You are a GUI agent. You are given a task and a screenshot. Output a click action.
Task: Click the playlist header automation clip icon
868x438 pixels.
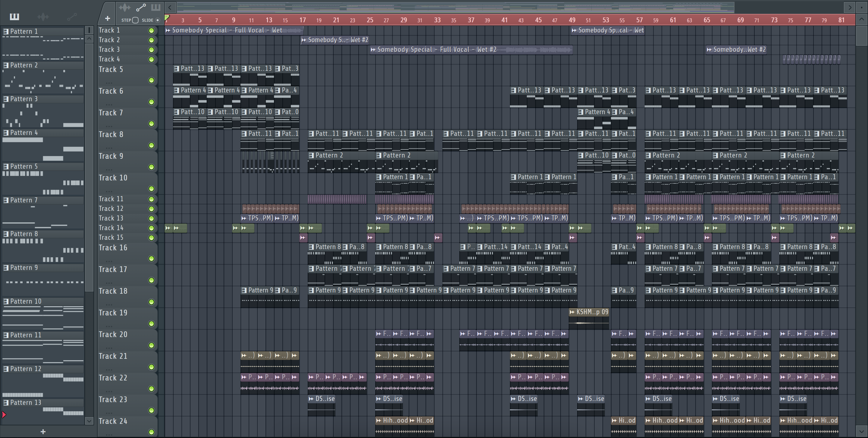pos(141,8)
